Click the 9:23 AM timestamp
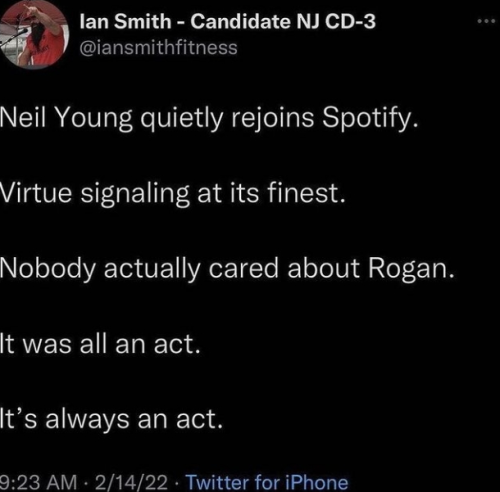Image resolution: width=500 pixels, height=492 pixels. click(x=38, y=482)
